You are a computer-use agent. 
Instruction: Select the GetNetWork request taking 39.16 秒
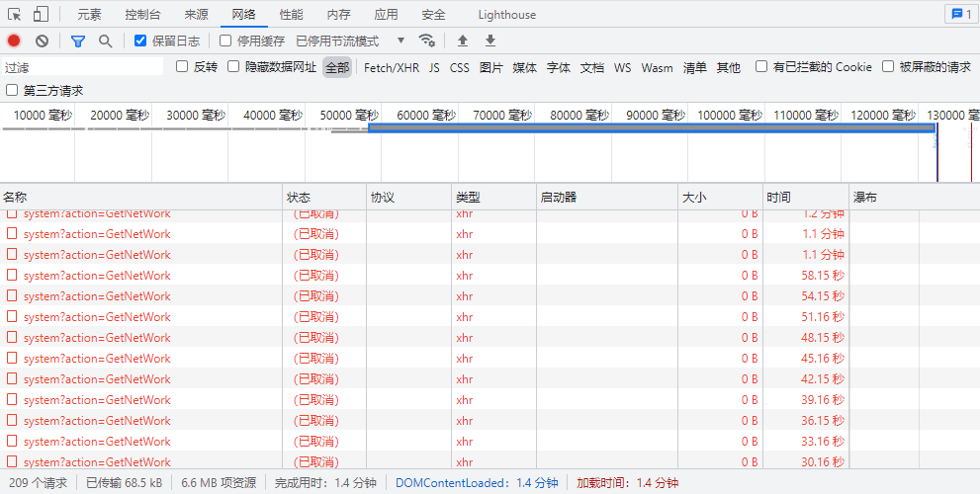click(x=97, y=400)
